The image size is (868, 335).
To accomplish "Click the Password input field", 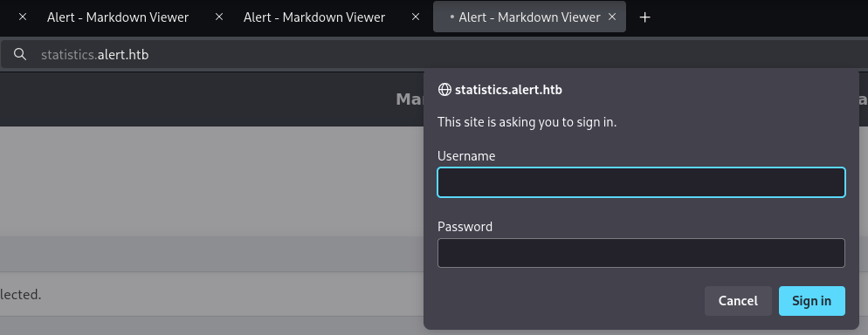I will click(x=641, y=253).
